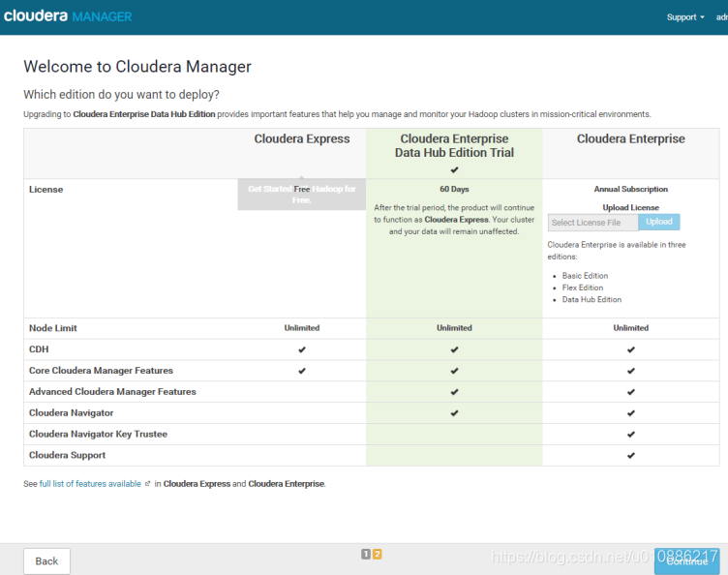Viewport: 728px width, 575px height.
Task: Click the 'Upload License' label
Action: [x=630, y=207]
